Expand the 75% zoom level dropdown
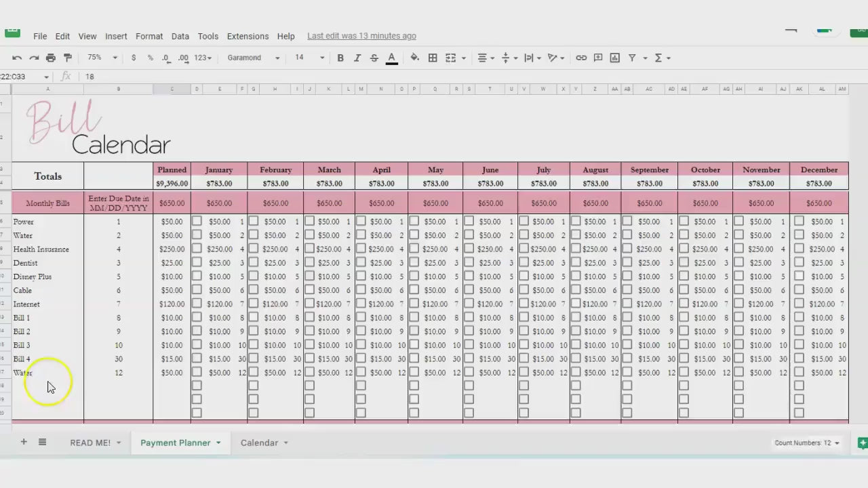The height and width of the screenshot is (488, 868). (x=102, y=58)
